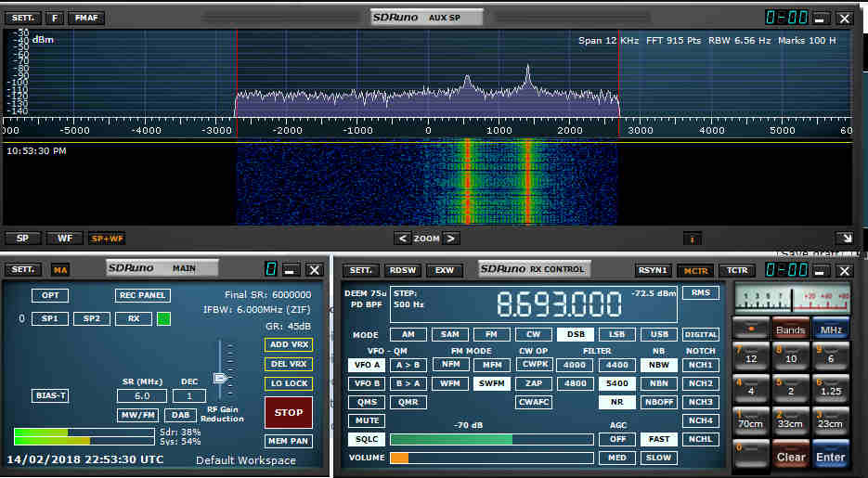Click the SR (MHz) 6.0 field
Screen dimensions: 868x478
click(x=142, y=395)
